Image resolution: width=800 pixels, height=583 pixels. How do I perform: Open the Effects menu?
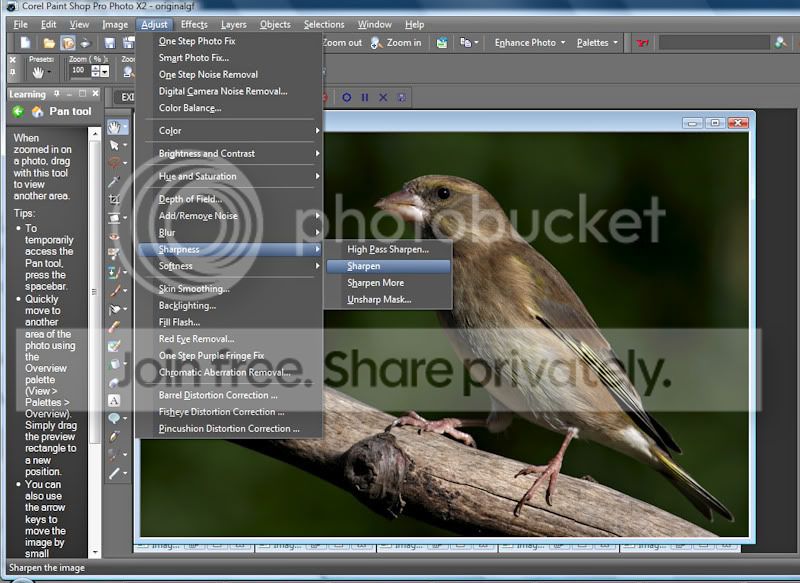(x=194, y=24)
